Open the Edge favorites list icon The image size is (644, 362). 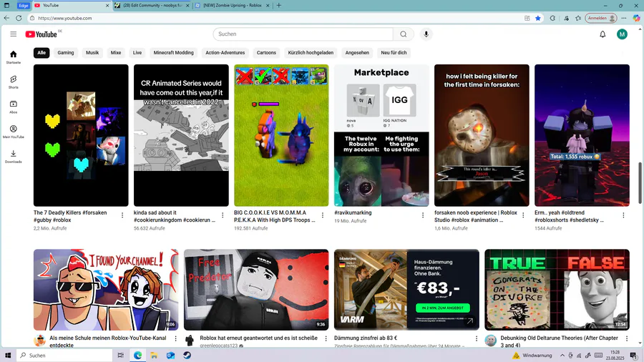(578, 18)
